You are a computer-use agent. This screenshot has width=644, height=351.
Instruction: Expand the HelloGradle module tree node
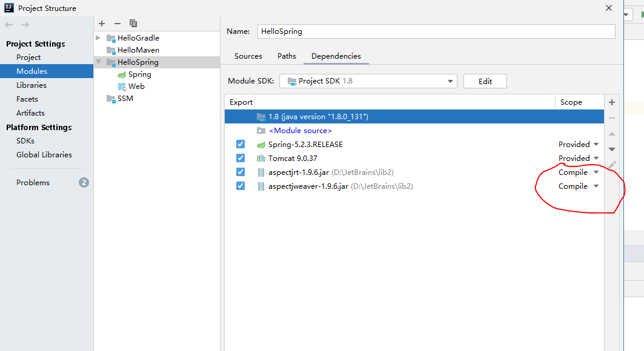click(98, 38)
